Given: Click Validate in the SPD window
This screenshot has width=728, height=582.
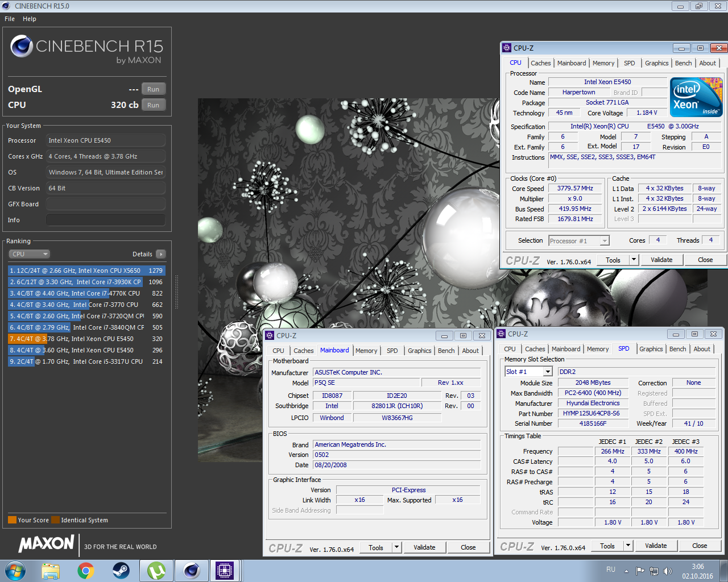Looking at the screenshot, I should [x=656, y=546].
